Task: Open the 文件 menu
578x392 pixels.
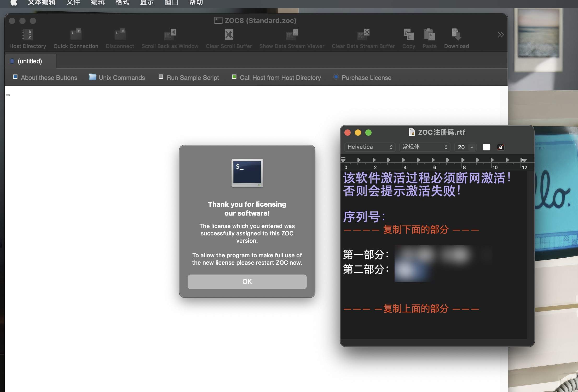Action: click(x=73, y=3)
